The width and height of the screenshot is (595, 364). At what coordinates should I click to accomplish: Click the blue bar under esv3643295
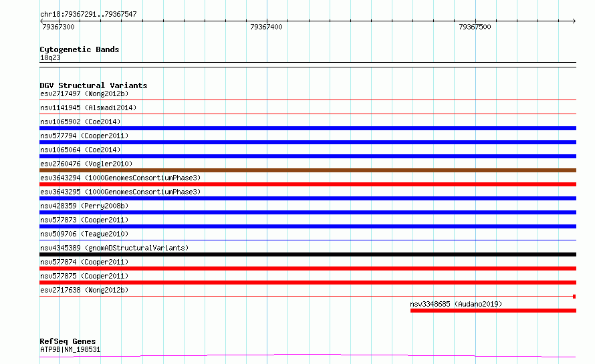pyautogui.click(x=308, y=198)
